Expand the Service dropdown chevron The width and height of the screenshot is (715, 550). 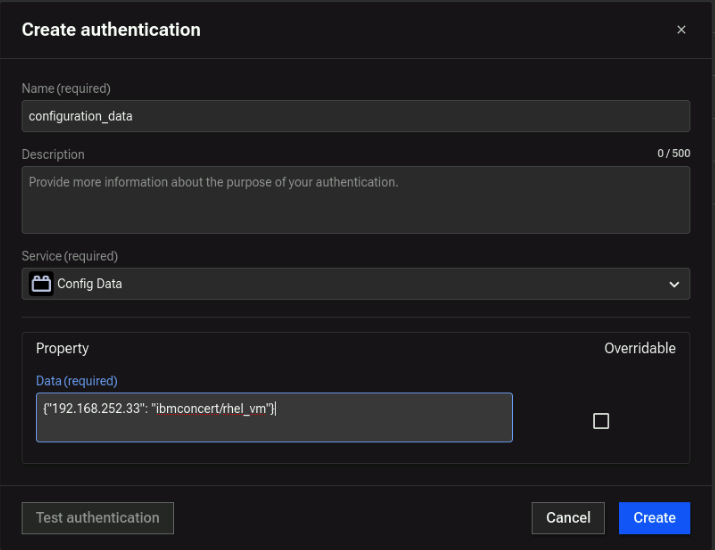click(x=673, y=285)
